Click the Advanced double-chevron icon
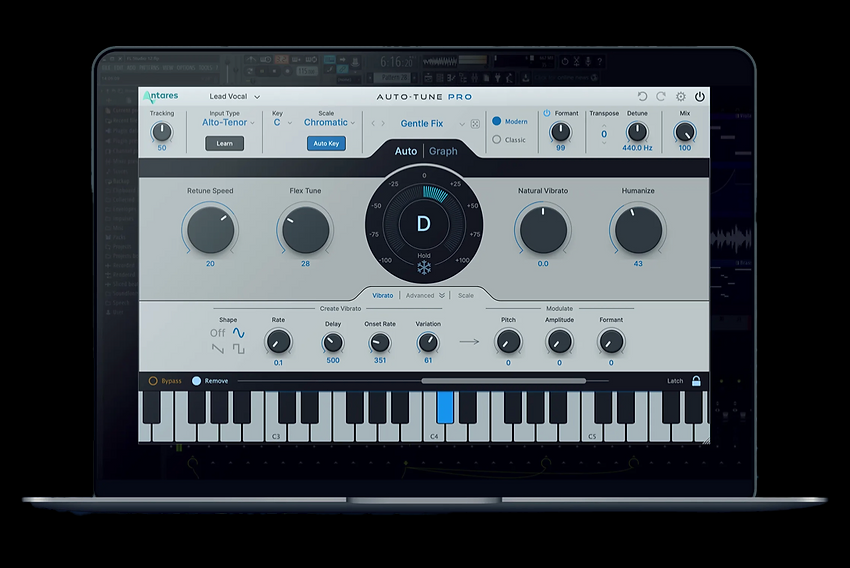The image size is (850, 568). pyautogui.click(x=442, y=295)
